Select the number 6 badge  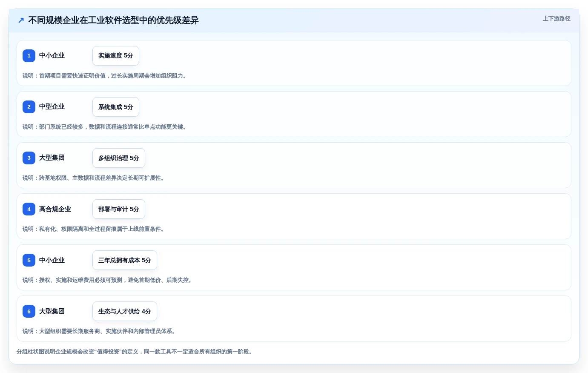(x=29, y=311)
